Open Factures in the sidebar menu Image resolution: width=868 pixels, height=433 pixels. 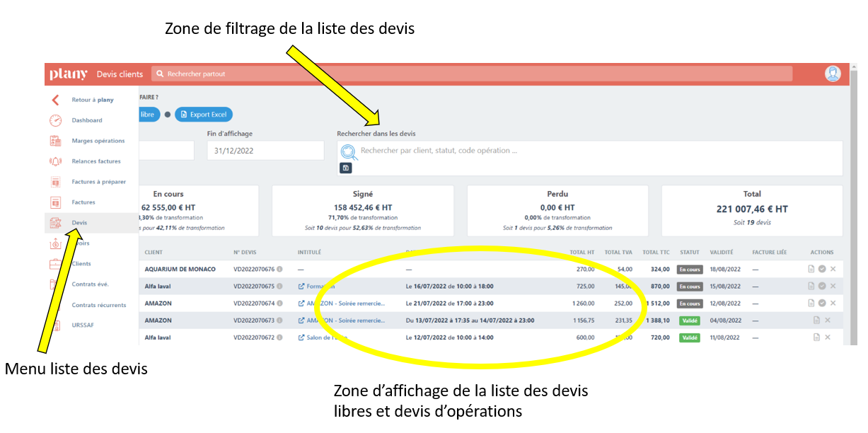pyautogui.click(x=83, y=202)
